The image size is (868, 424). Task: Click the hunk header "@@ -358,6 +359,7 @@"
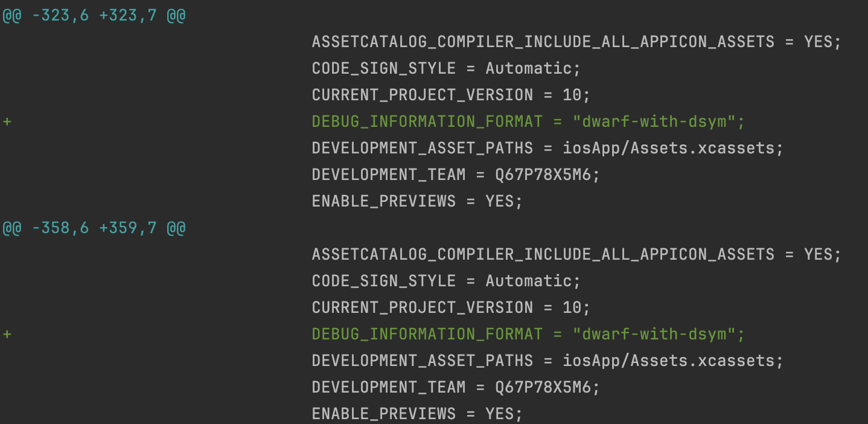pyautogui.click(x=94, y=228)
